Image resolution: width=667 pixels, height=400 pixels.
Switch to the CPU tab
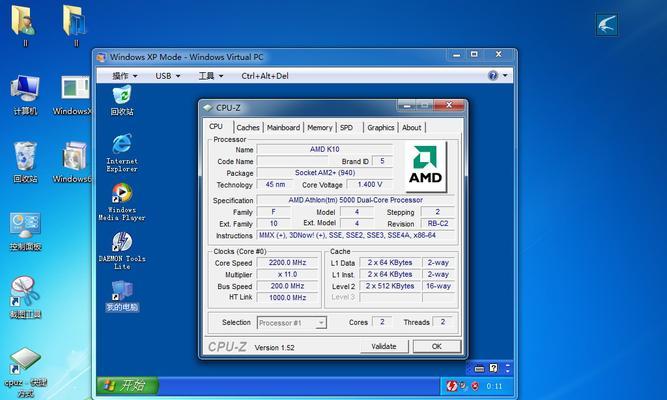[x=216, y=127]
